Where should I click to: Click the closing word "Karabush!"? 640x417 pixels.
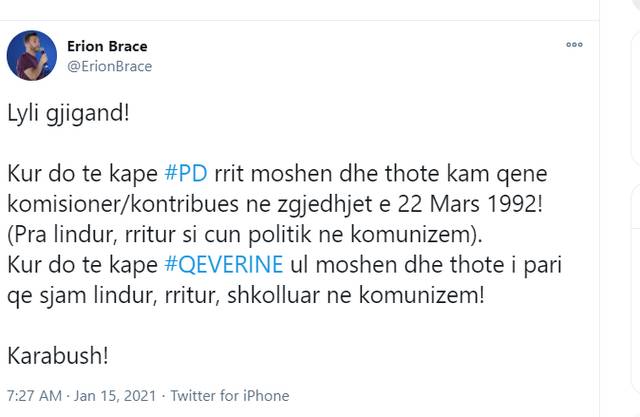tap(58, 356)
